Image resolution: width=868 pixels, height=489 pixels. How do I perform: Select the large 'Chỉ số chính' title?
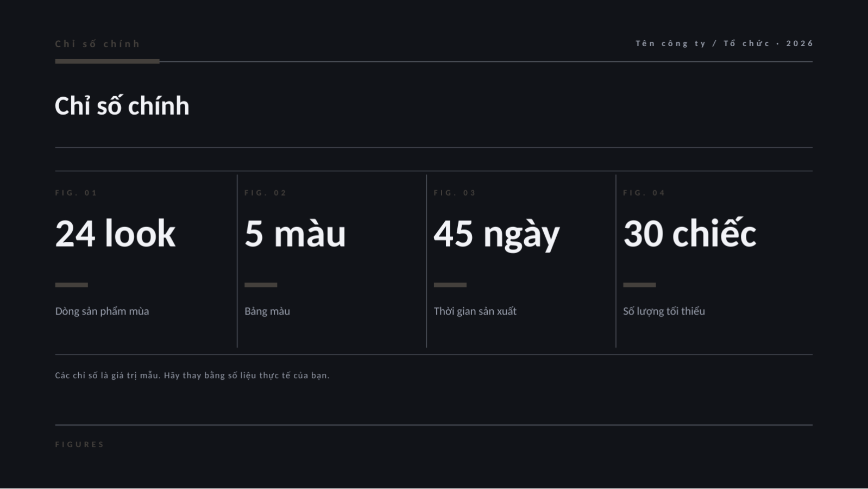122,106
